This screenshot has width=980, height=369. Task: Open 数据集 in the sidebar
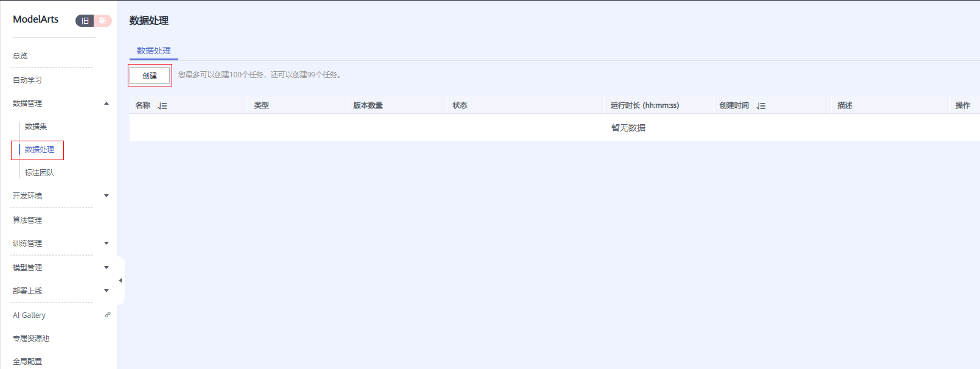click(x=36, y=127)
